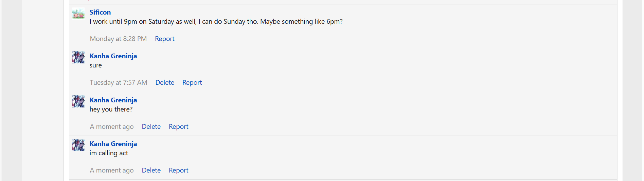Click avatar beside "hey you there?" comment
The width and height of the screenshot is (644, 181).
pos(78,101)
